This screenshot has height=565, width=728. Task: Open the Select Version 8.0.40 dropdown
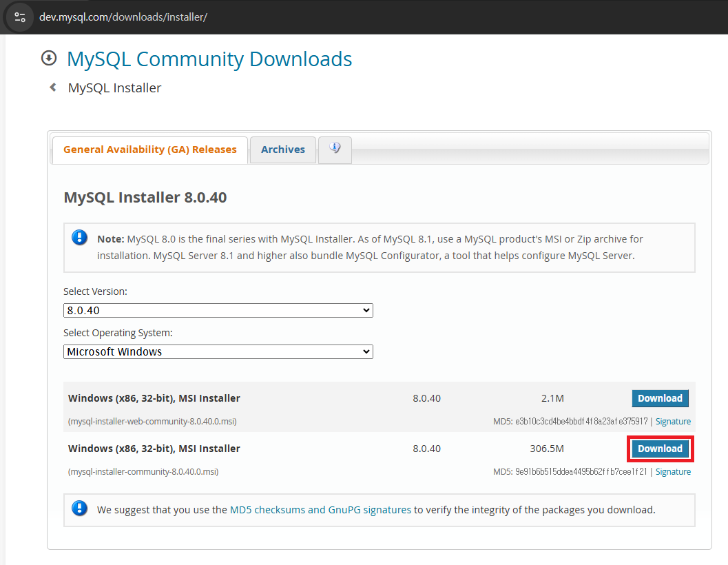218,310
